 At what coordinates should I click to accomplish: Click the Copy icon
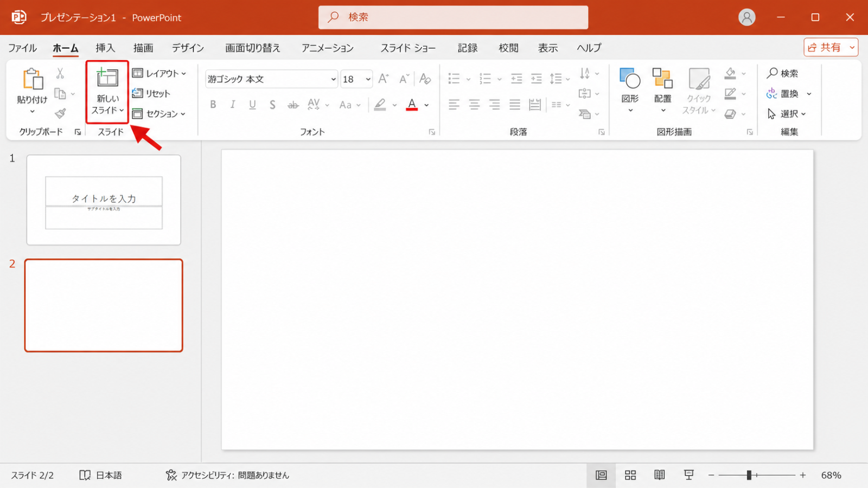pyautogui.click(x=60, y=94)
